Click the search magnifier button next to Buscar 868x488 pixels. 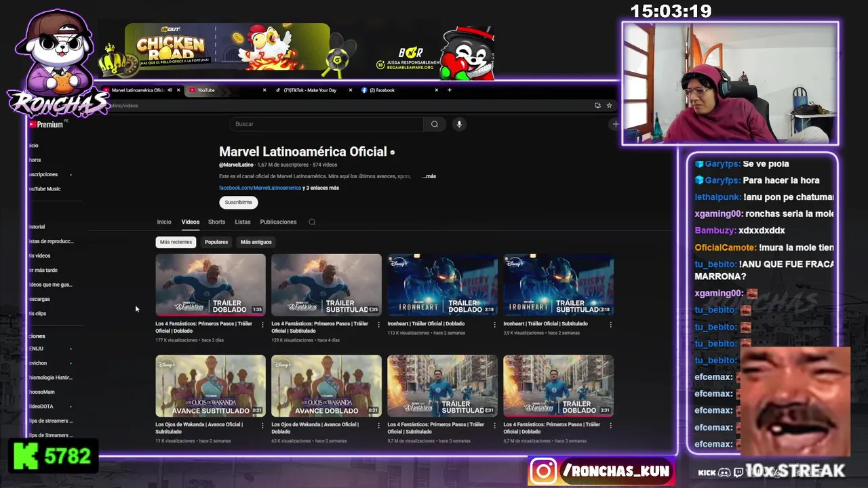tap(435, 124)
